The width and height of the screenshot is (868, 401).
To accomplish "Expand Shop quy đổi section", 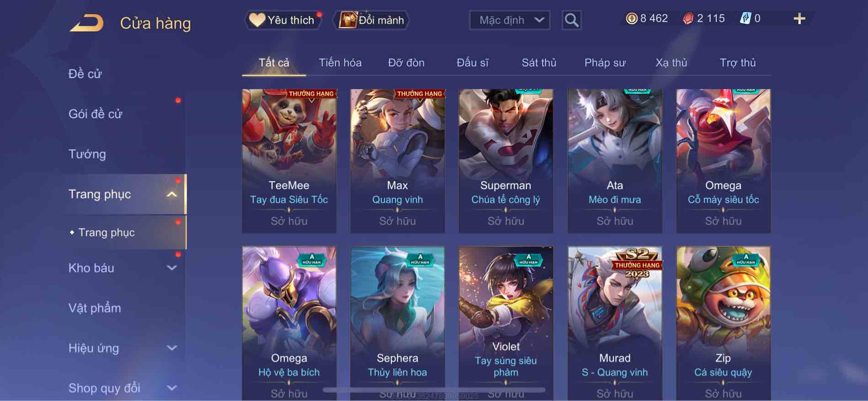I will (172, 388).
